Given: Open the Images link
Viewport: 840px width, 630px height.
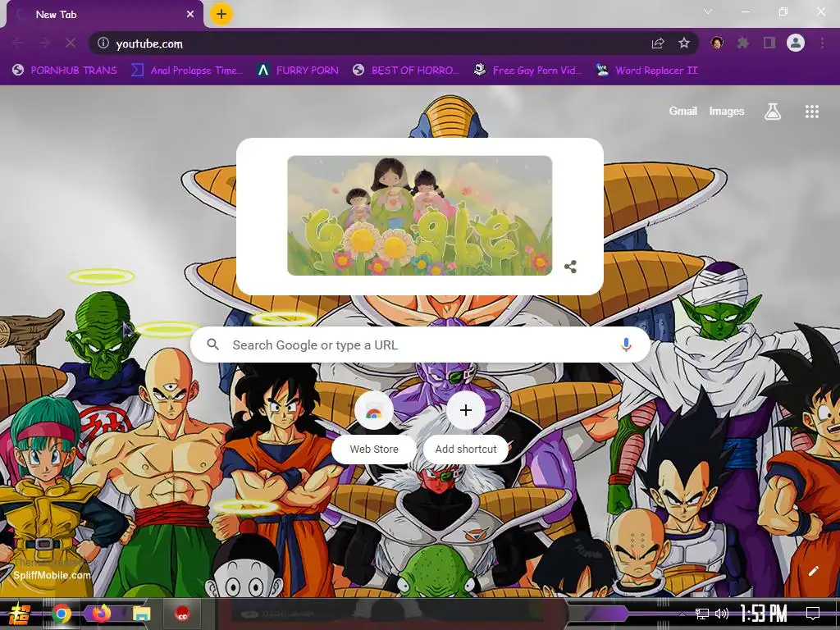Looking at the screenshot, I should click(727, 111).
